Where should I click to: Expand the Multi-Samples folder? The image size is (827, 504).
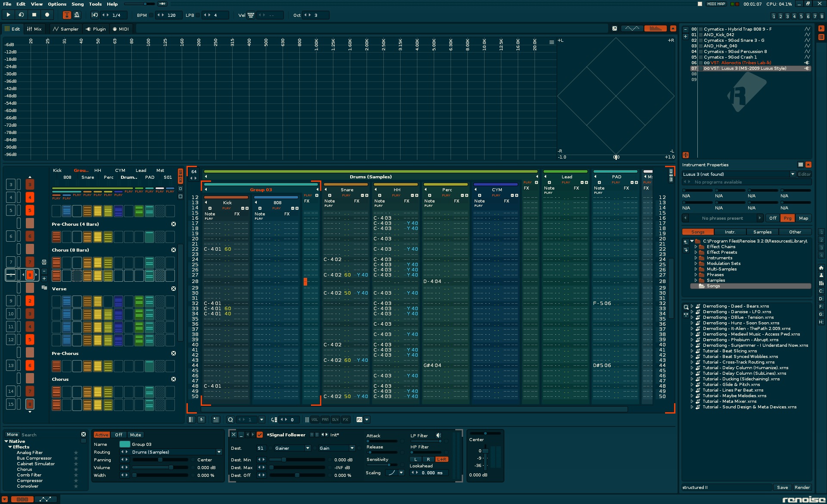(696, 269)
